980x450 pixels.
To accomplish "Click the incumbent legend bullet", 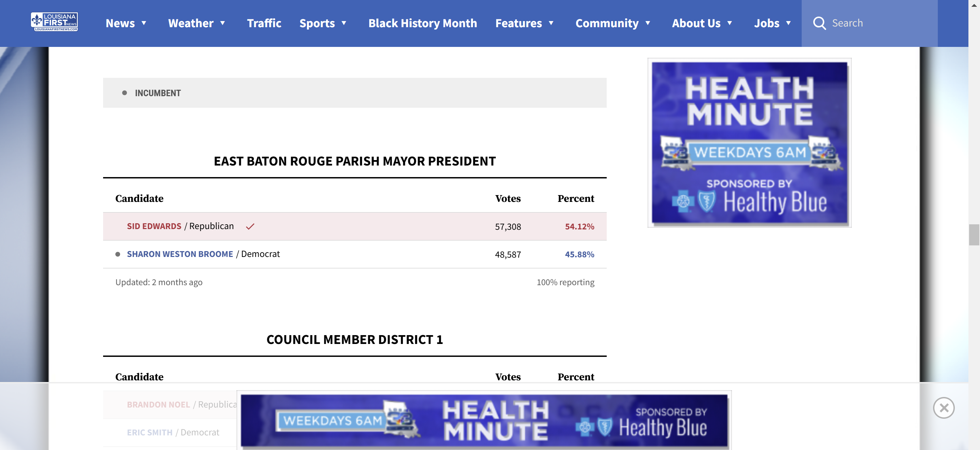I will (125, 93).
